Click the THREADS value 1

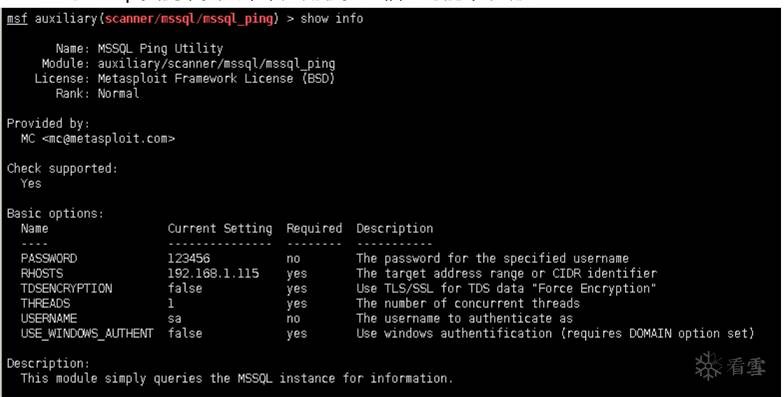click(171, 304)
